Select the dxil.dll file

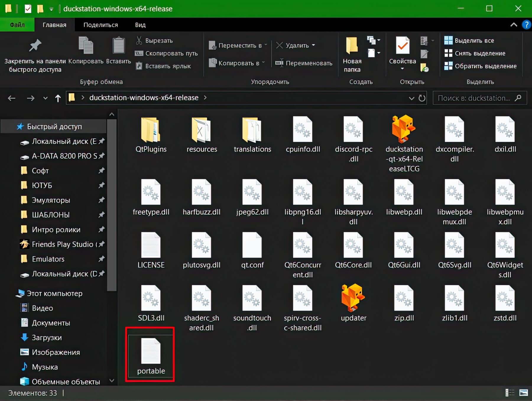pyautogui.click(x=505, y=135)
